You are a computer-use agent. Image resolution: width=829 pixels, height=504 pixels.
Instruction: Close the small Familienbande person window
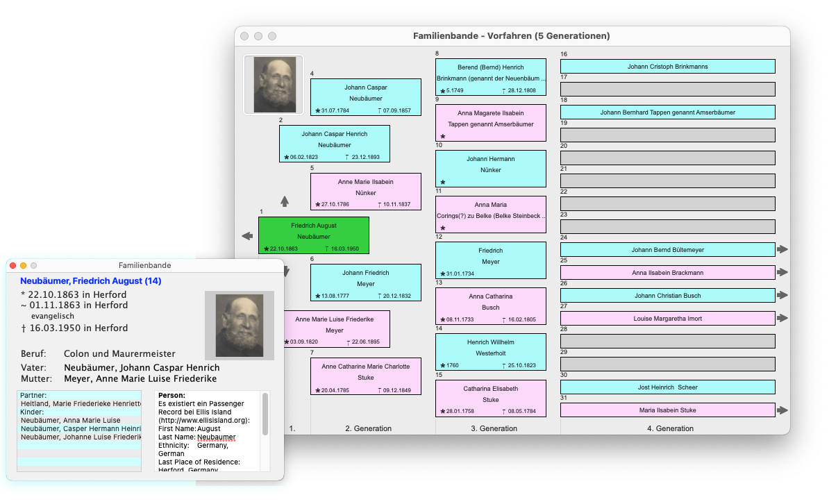pos(12,265)
